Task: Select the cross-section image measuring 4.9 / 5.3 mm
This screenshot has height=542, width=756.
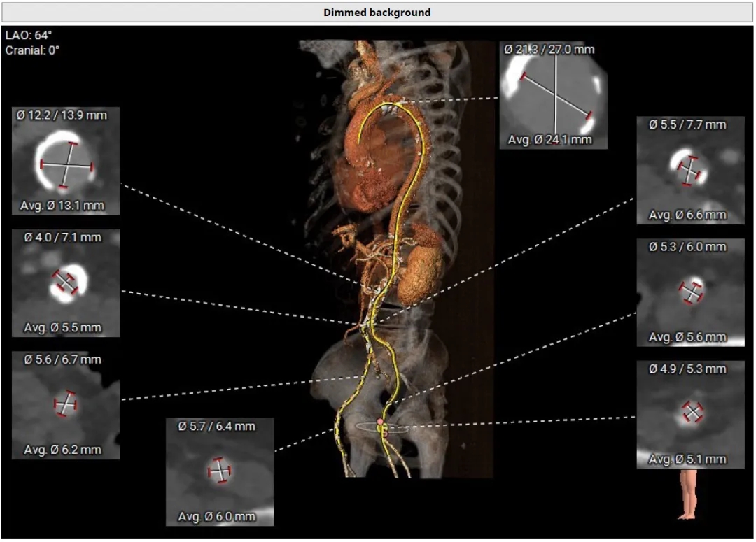Action: (690, 413)
